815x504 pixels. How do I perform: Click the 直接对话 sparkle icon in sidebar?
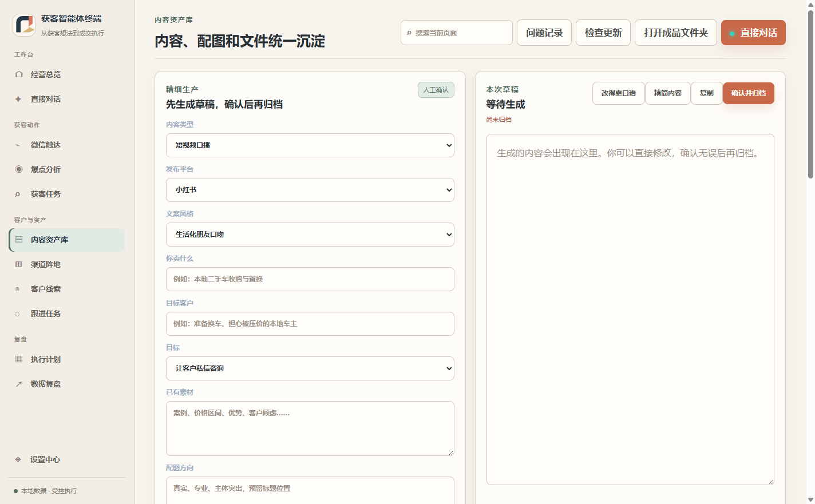18,99
